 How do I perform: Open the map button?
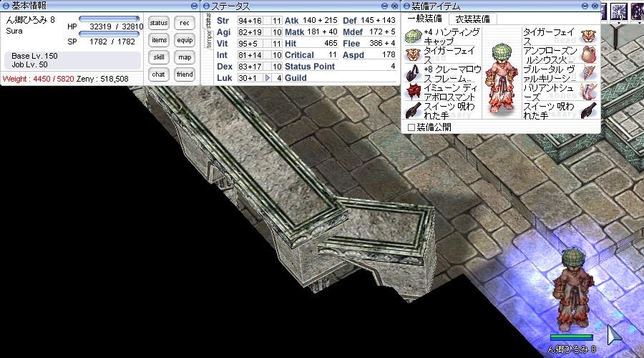[x=185, y=57]
